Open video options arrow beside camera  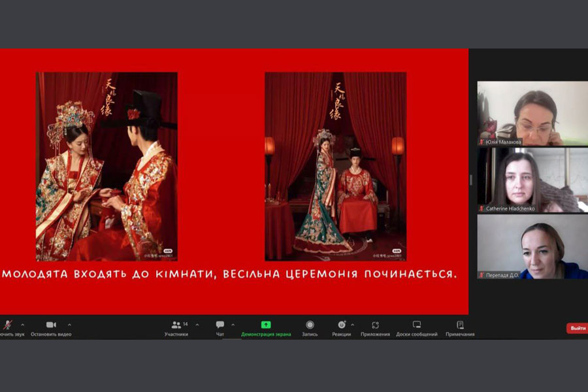coord(69,325)
